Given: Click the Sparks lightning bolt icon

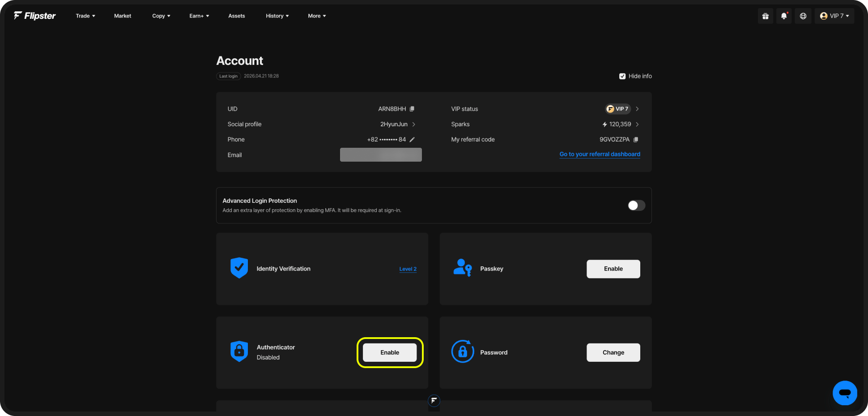Looking at the screenshot, I should (604, 124).
